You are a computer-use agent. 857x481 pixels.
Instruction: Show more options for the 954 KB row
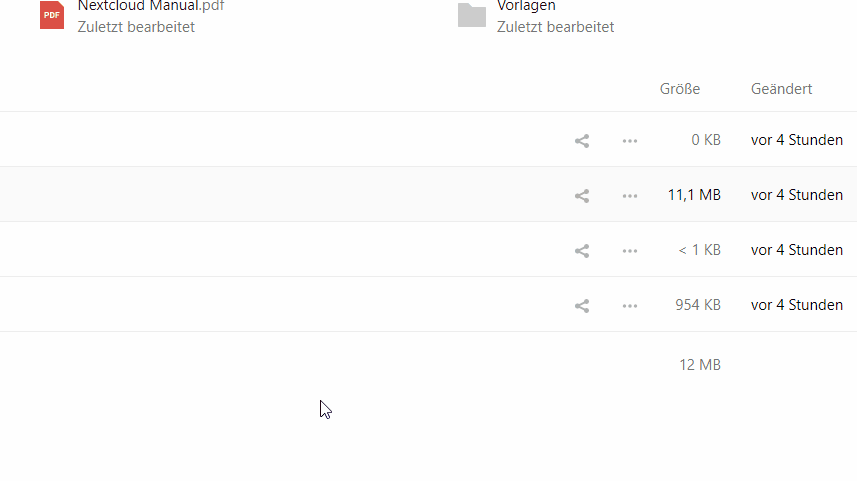630,306
